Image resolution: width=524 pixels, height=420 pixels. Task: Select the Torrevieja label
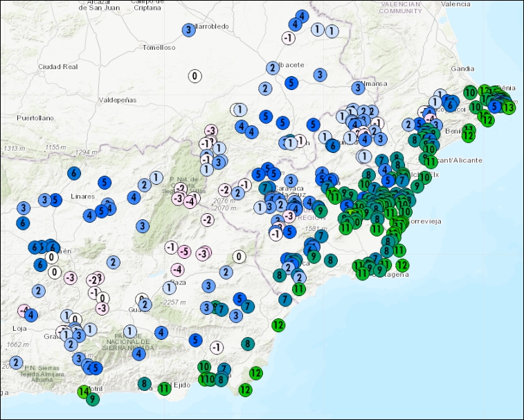click(424, 221)
